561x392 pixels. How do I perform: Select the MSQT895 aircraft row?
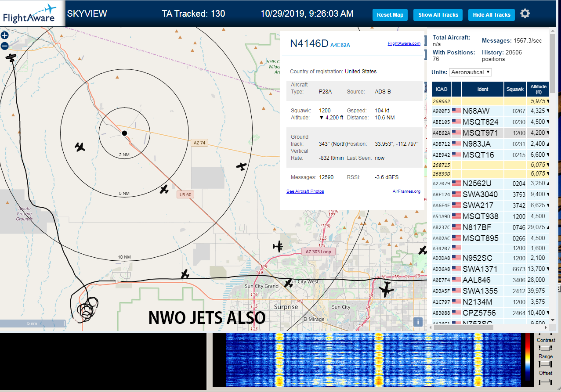[x=491, y=238]
